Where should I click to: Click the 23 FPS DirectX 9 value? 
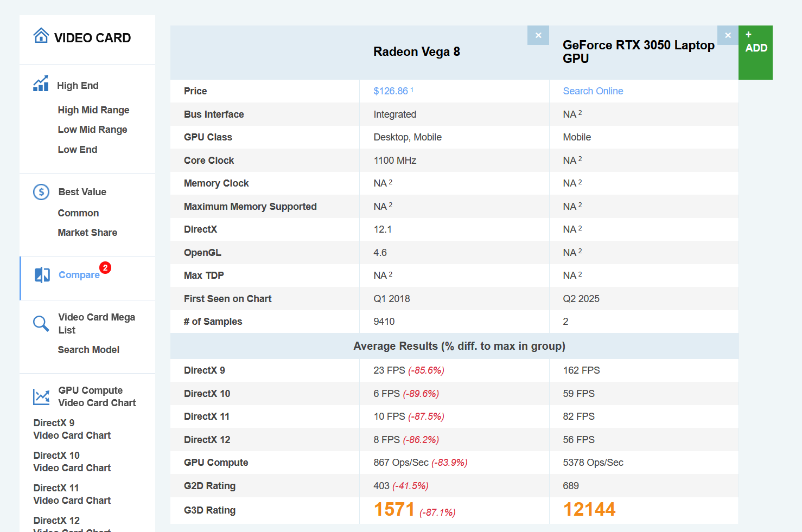coord(389,370)
